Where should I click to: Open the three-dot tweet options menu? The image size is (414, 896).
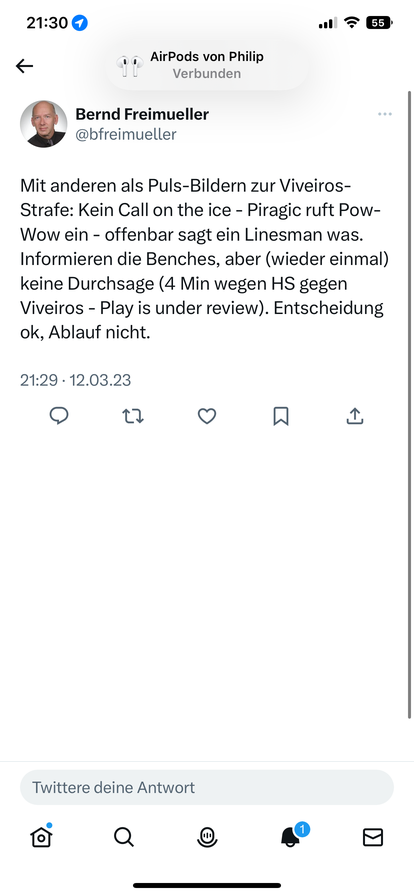click(385, 114)
